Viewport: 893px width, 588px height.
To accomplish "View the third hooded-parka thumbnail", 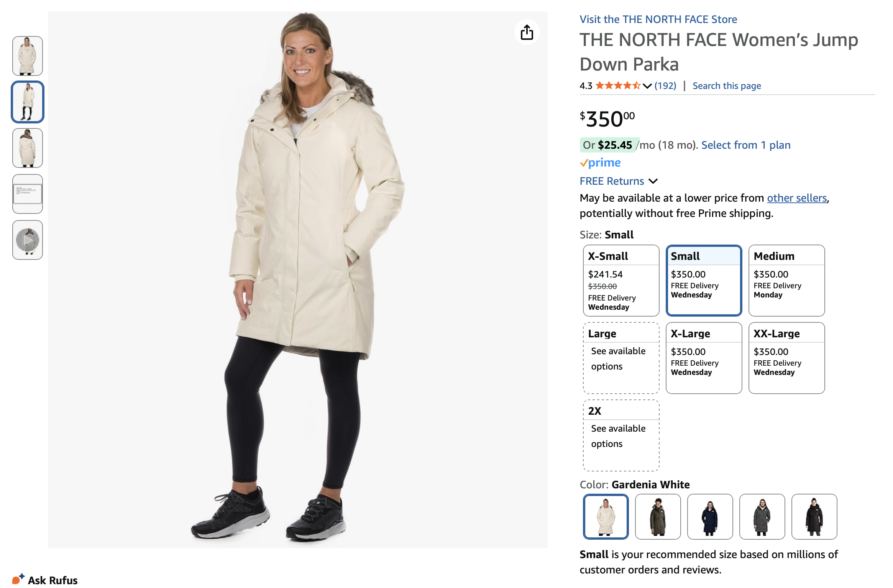I will point(28,148).
